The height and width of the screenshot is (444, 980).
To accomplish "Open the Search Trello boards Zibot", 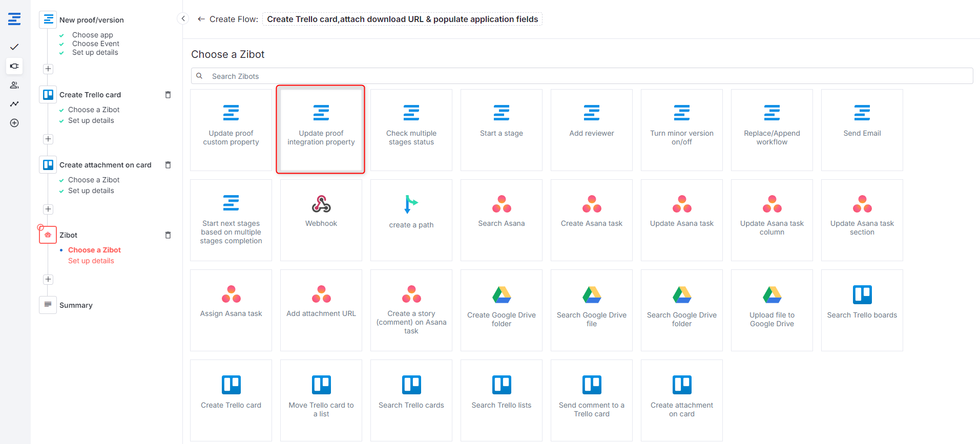I will [862, 310].
